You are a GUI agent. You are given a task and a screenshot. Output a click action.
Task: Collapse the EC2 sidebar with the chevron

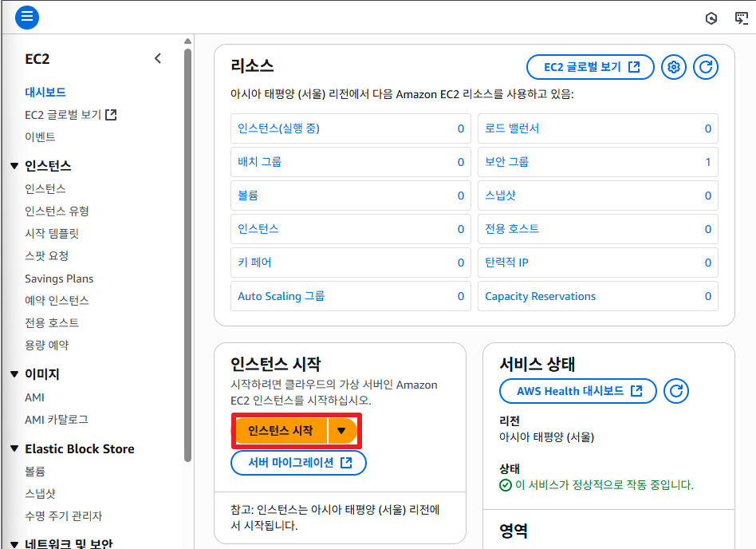(158, 58)
